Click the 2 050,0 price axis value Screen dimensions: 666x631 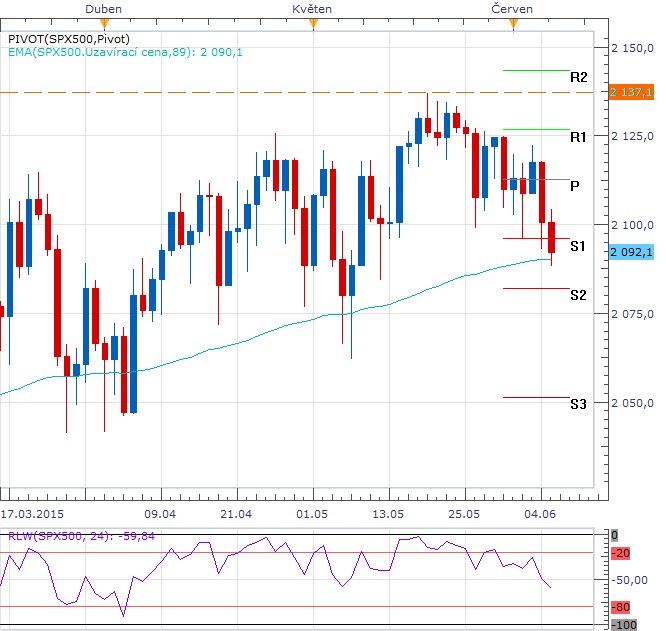(x=632, y=403)
